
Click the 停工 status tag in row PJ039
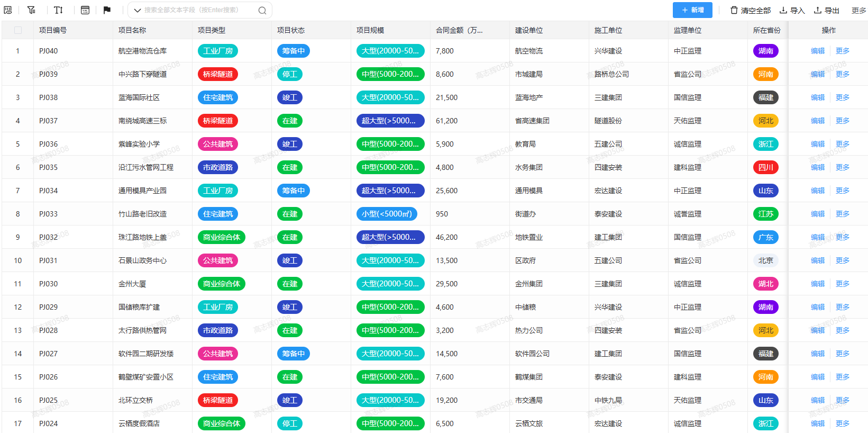tap(290, 74)
